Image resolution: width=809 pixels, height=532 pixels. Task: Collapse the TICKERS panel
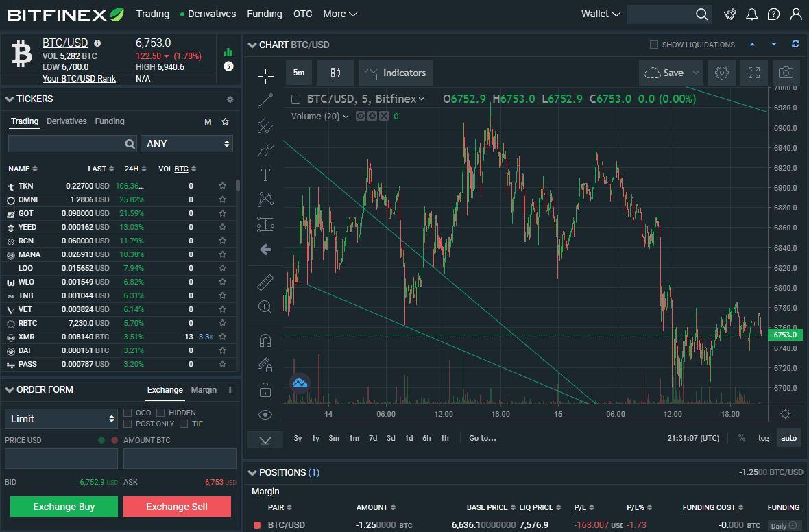[10, 99]
